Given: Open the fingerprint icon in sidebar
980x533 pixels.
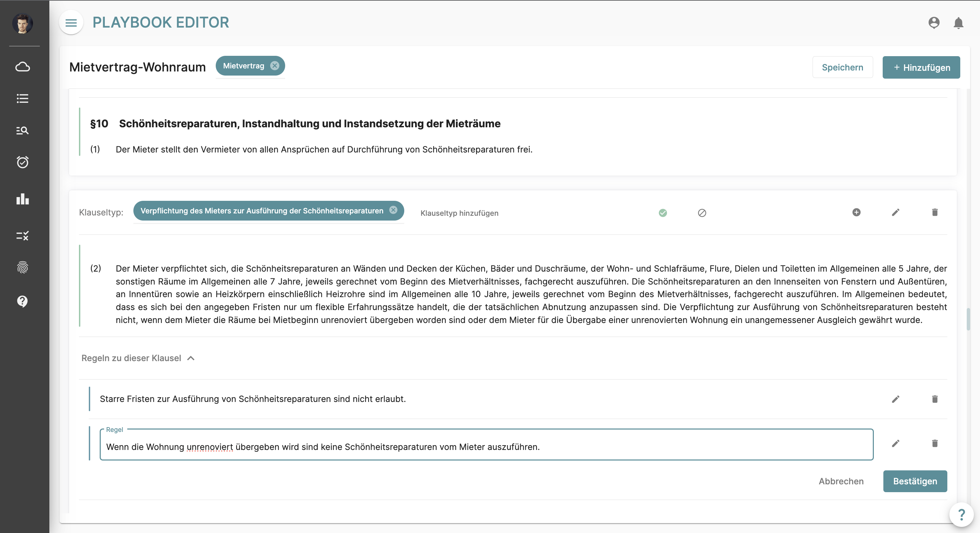Looking at the screenshot, I should [22, 268].
